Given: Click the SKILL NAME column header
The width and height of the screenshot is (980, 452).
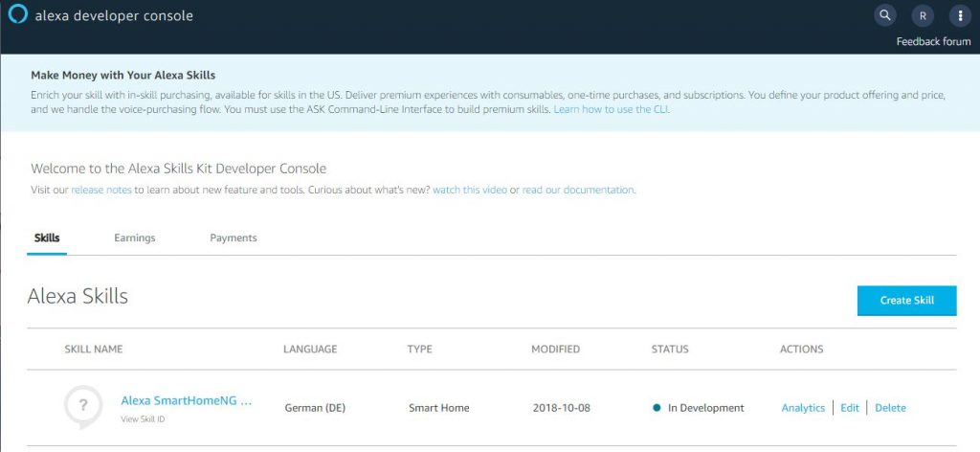Looking at the screenshot, I should (x=94, y=349).
